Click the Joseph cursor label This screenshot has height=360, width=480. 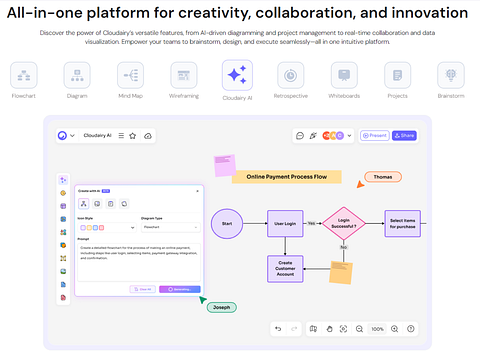click(222, 307)
